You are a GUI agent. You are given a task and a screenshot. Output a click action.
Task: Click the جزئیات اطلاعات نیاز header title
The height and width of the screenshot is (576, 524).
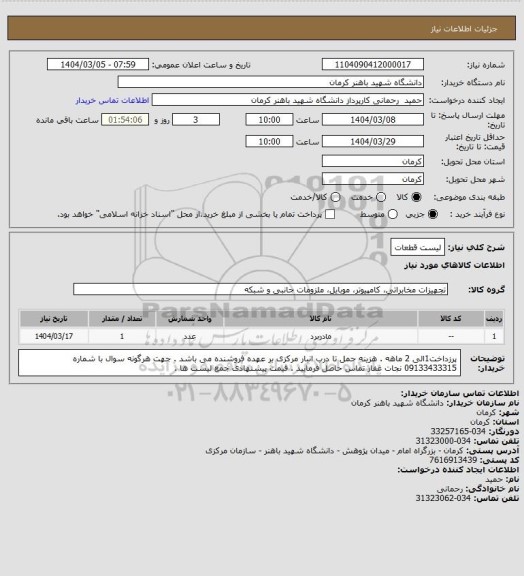(464, 29)
